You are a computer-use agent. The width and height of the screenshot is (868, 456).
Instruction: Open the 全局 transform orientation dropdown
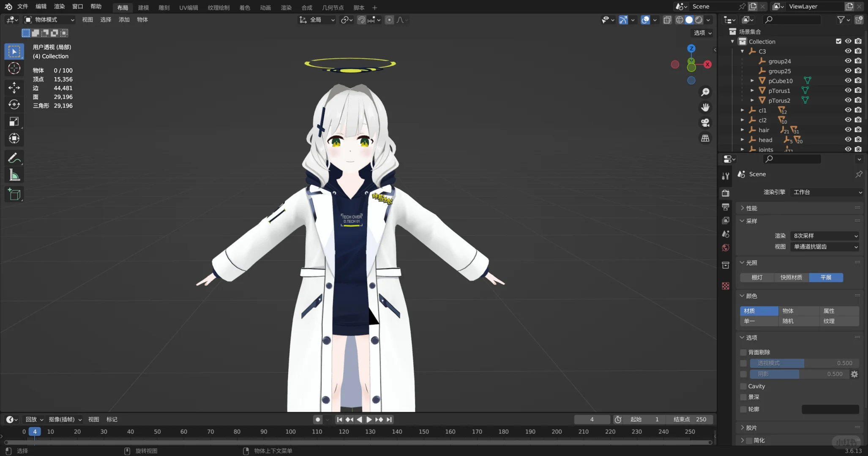pos(317,20)
